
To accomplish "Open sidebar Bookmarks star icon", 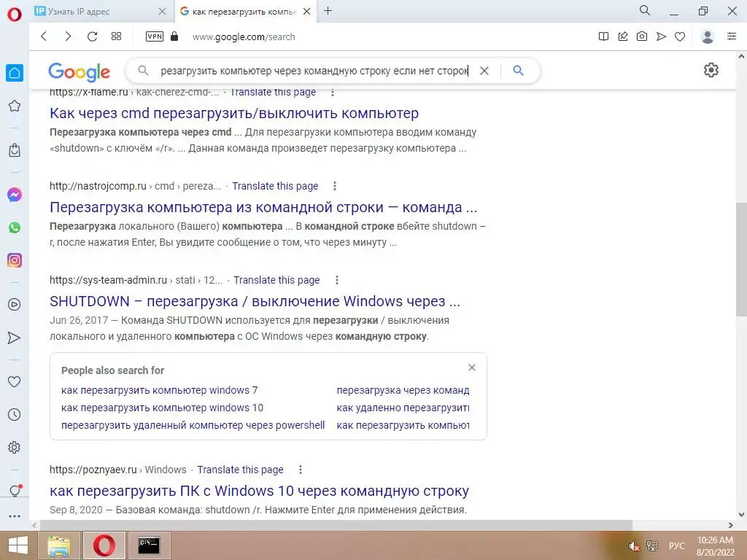I will pyautogui.click(x=15, y=106).
